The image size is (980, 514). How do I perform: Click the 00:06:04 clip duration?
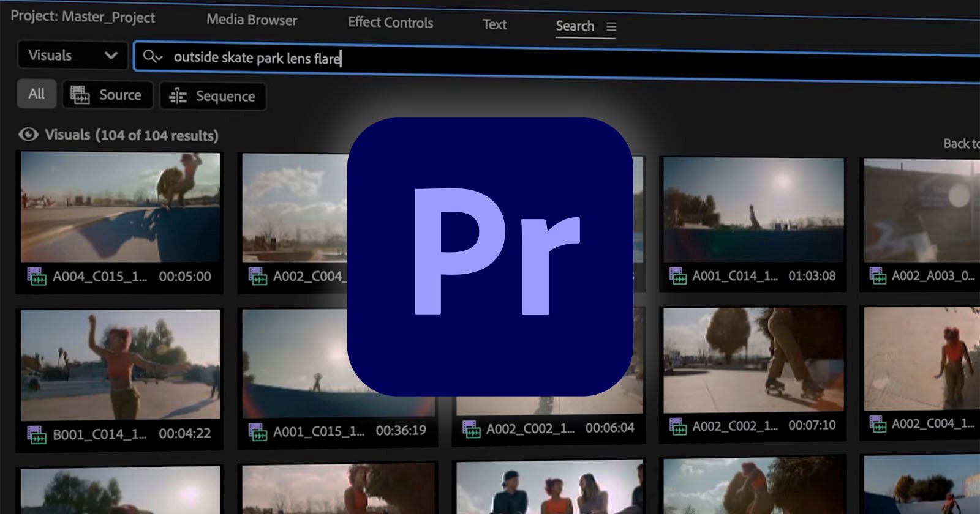point(610,428)
